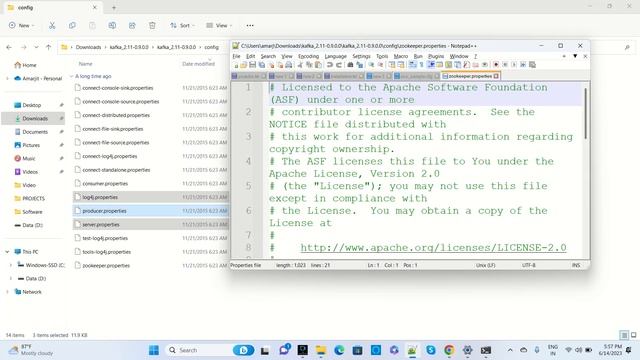Toggle Word Wrap icon in Notepad++ toolbar

(413, 65)
